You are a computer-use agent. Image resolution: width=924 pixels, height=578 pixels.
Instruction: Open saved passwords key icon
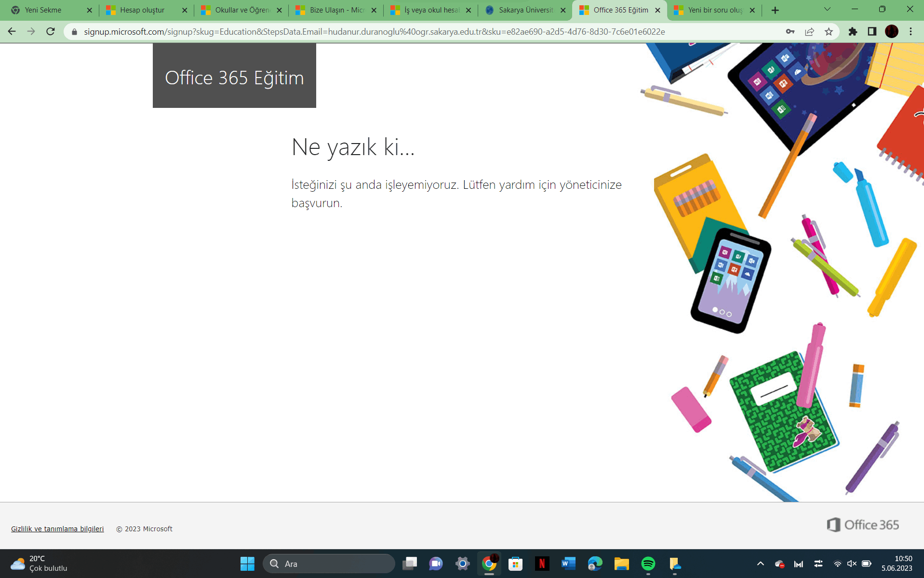(790, 31)
